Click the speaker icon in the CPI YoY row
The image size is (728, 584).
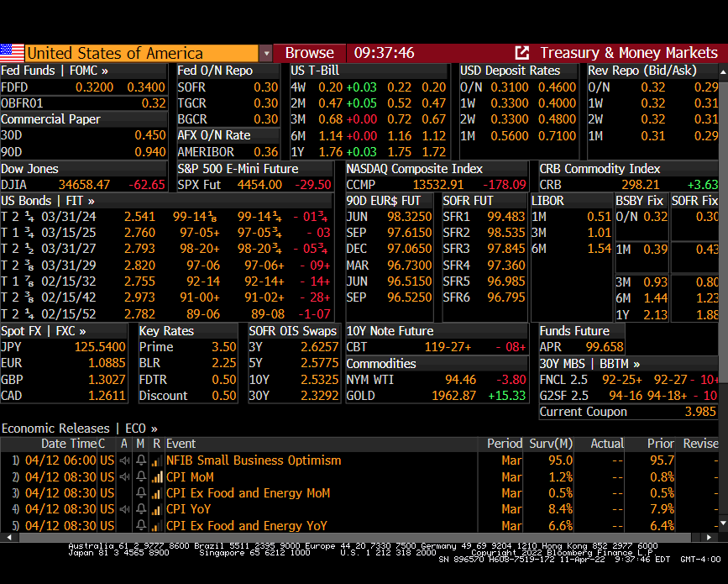point(124,509)
